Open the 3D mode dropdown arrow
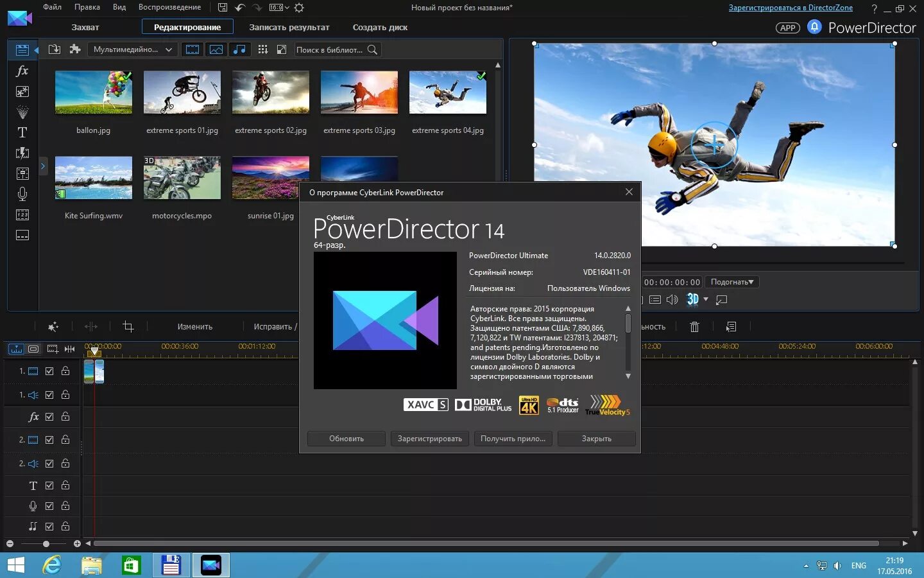The image size is (924, 578). click(706, 299)
